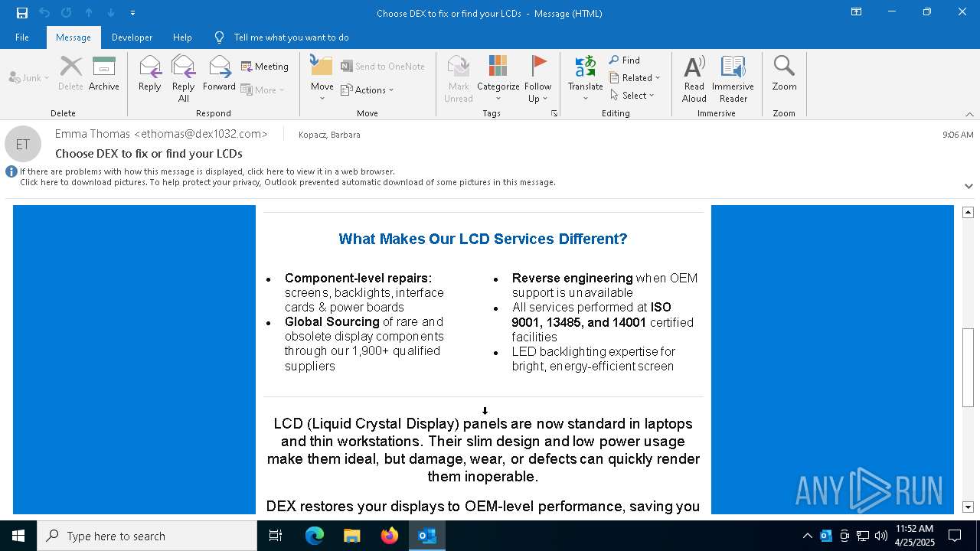
Task: Open File Explorer from taskbar
Action: pos(352,536)
